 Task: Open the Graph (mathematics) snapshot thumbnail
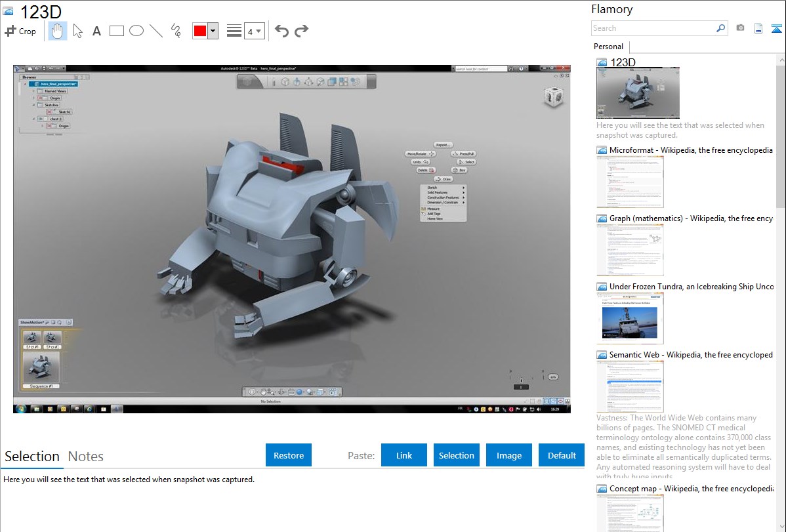(630, 250)
